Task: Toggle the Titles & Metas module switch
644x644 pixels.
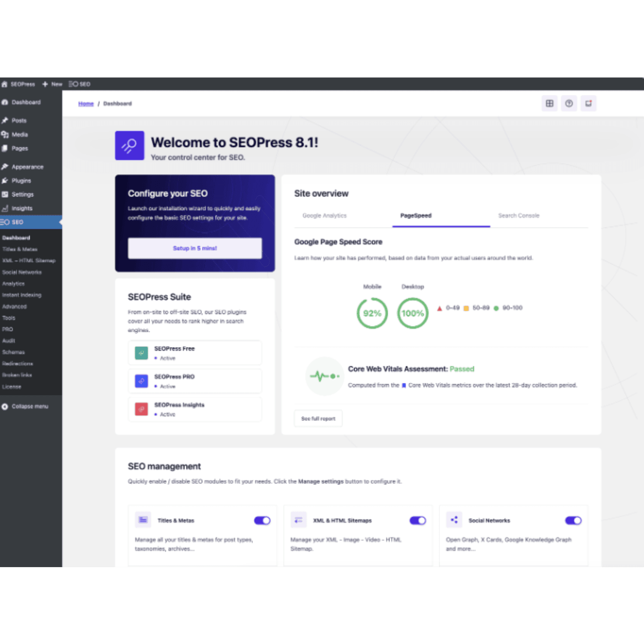Action: pyautogui.click(x=262, y=520)
